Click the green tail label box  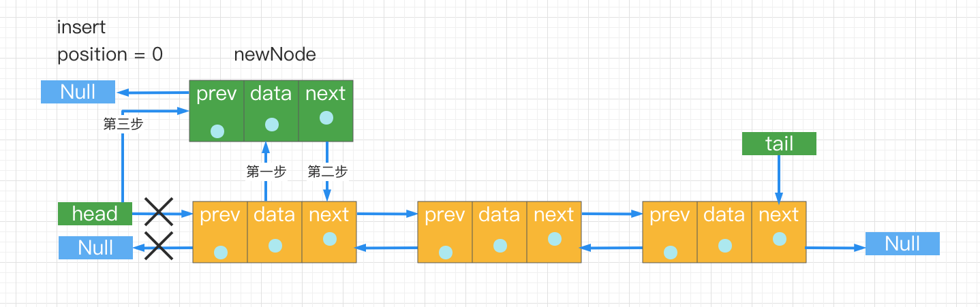[779, 144]
